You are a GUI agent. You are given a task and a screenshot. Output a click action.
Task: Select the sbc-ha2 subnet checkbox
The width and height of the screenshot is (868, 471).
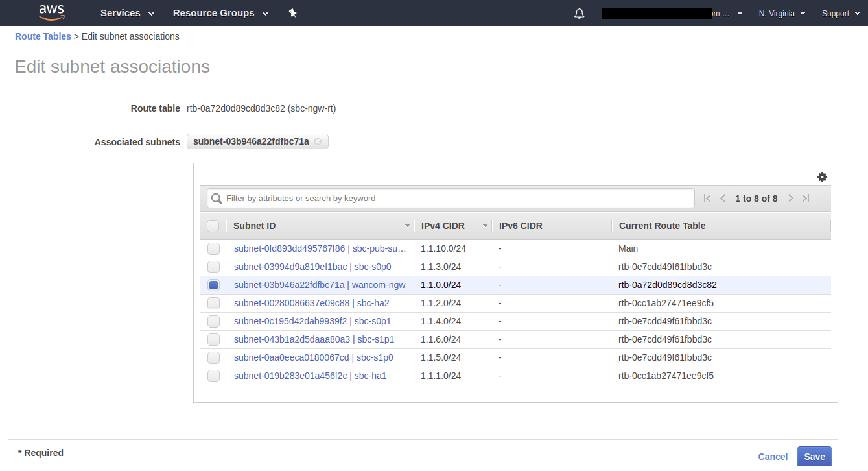(213, 302)
